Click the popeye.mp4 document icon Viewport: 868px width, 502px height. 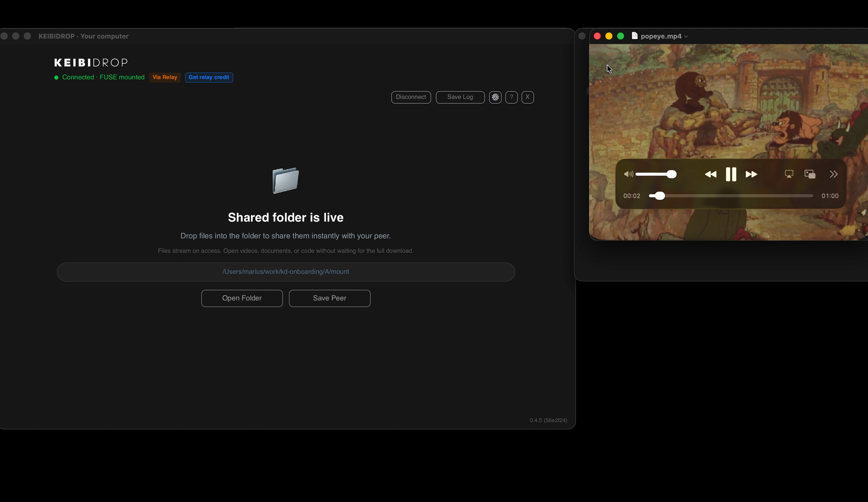(x=635, y=36)
